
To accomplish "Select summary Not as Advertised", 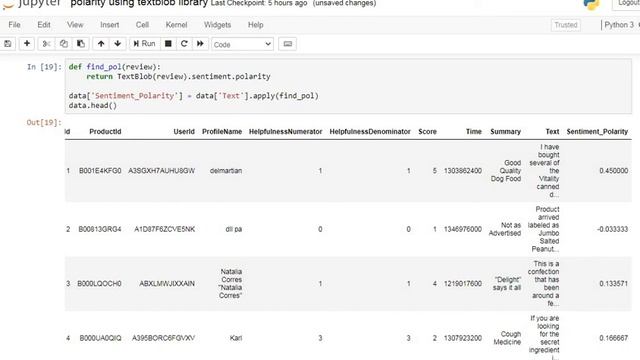I will pyautogui.click(x=505, y=229).
